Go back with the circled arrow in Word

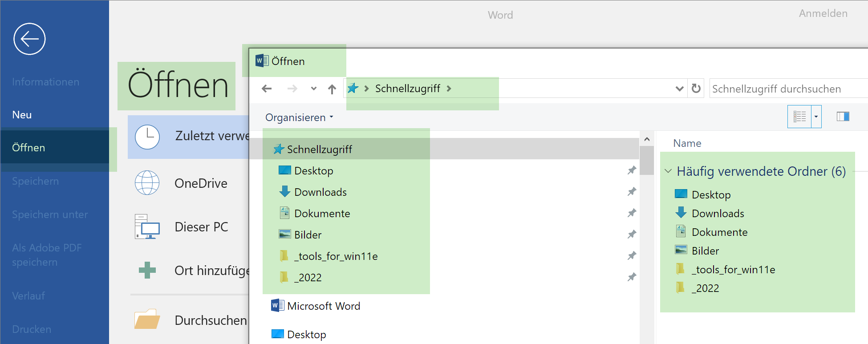click(x=29, y=39)
